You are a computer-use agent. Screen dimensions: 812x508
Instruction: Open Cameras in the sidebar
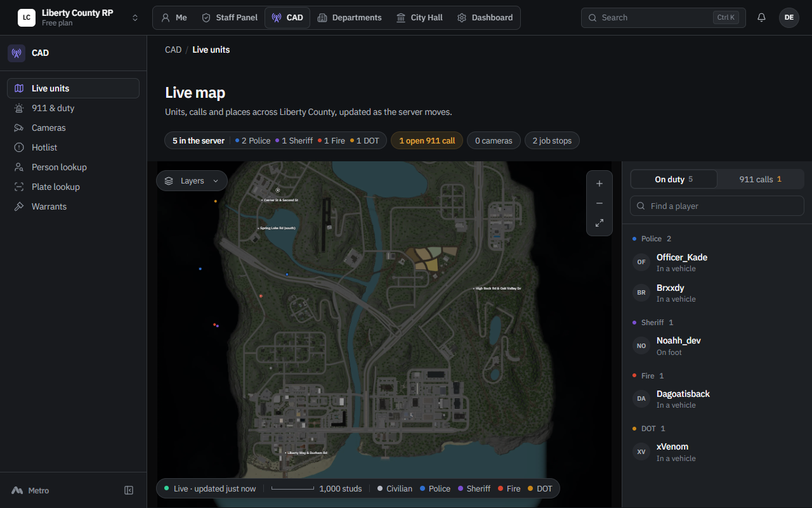click(x=73, y=128)
